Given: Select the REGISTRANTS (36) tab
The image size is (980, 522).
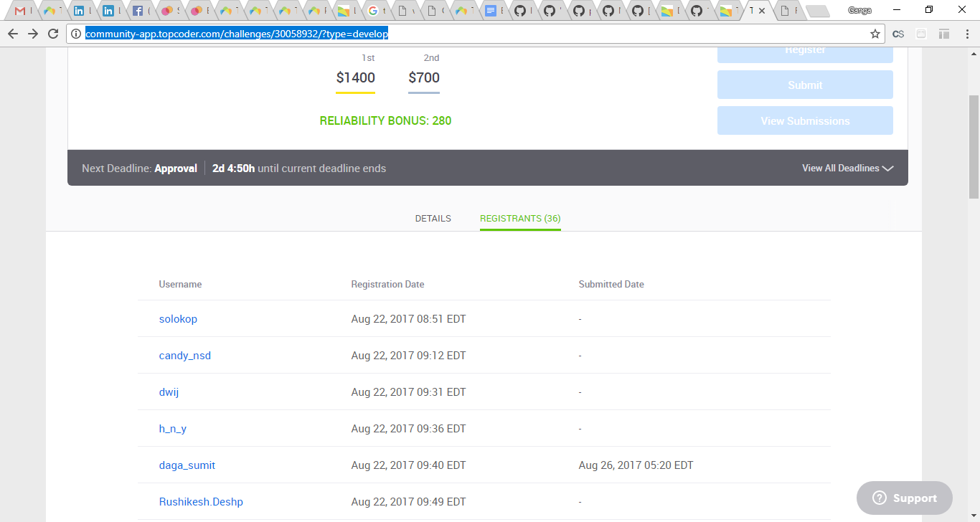Looking at the screenshot, I should point(520,219).
